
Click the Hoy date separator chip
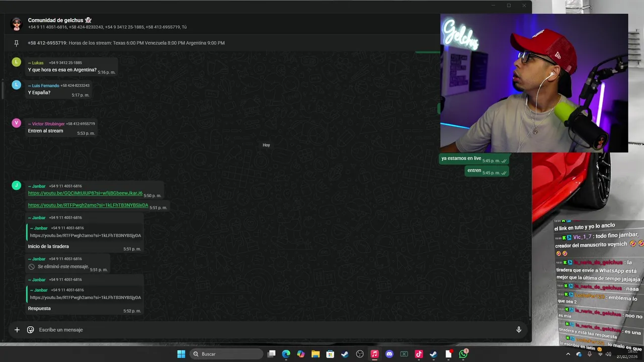coord(266,145)
